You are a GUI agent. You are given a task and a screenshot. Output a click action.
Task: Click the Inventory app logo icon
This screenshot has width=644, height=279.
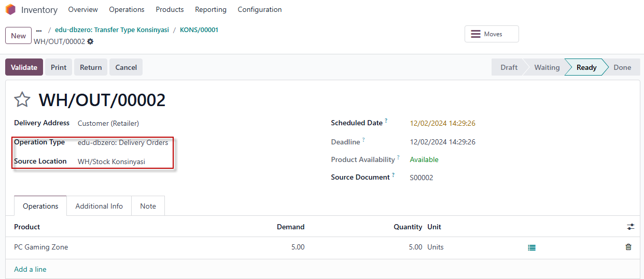(10, 9)
